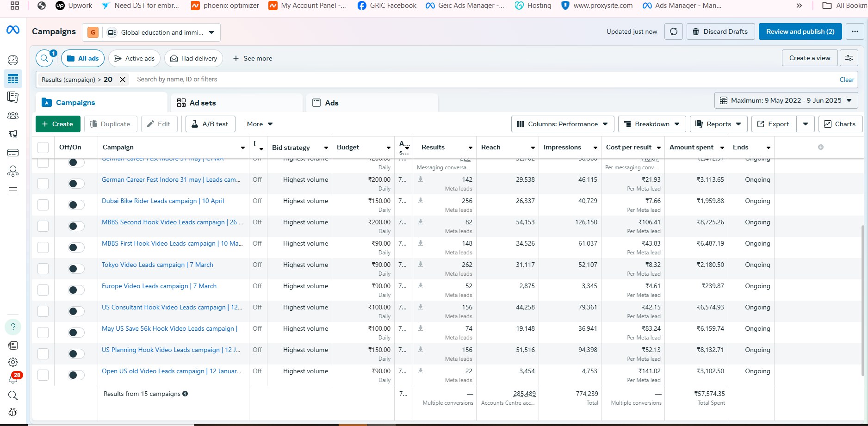
Task: Open Amount spent column header dropdown arrow
Action: point(722,148)
